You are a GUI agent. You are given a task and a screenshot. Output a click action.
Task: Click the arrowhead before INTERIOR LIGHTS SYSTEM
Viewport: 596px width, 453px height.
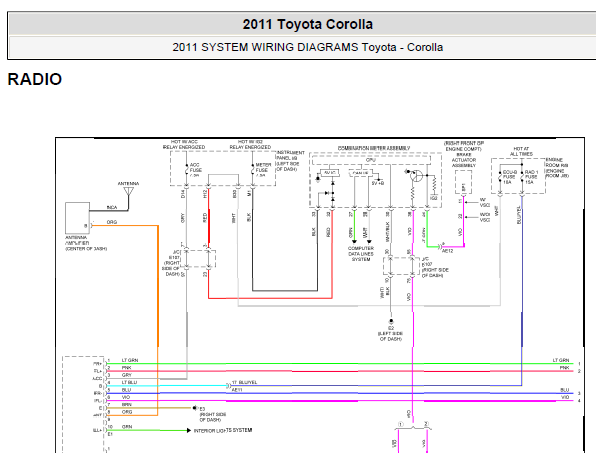[189, 430]
